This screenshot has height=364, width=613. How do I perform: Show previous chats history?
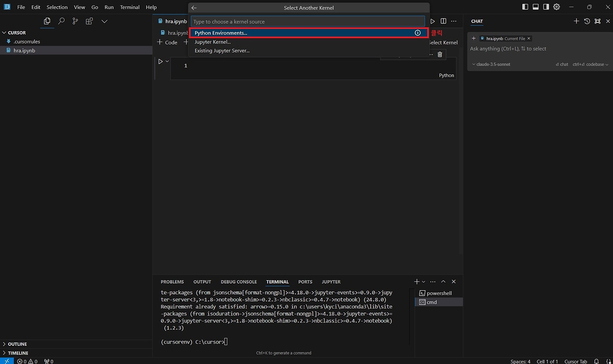(x=587, y=21)
